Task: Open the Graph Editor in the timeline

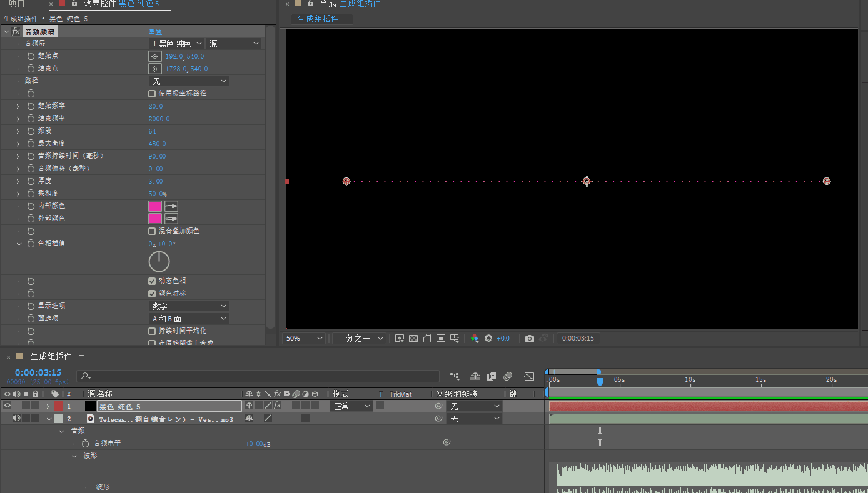Action: (x=529, y=376)
